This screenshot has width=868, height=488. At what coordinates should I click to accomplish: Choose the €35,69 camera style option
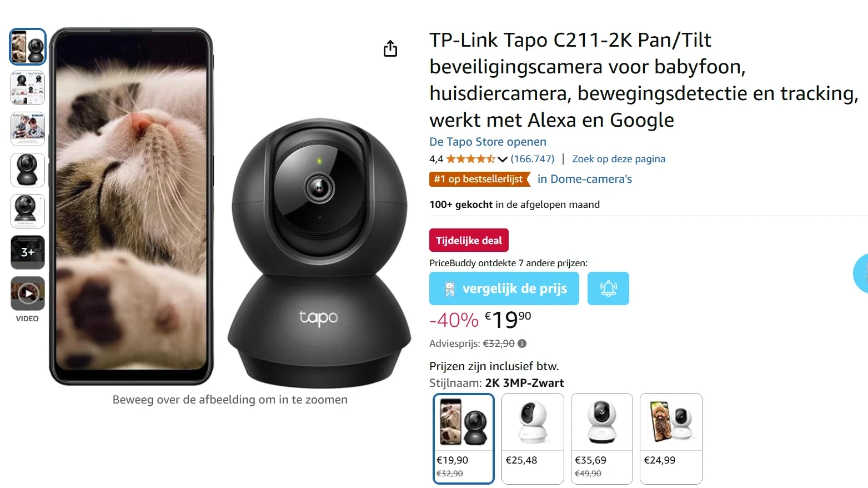[602, 439]
